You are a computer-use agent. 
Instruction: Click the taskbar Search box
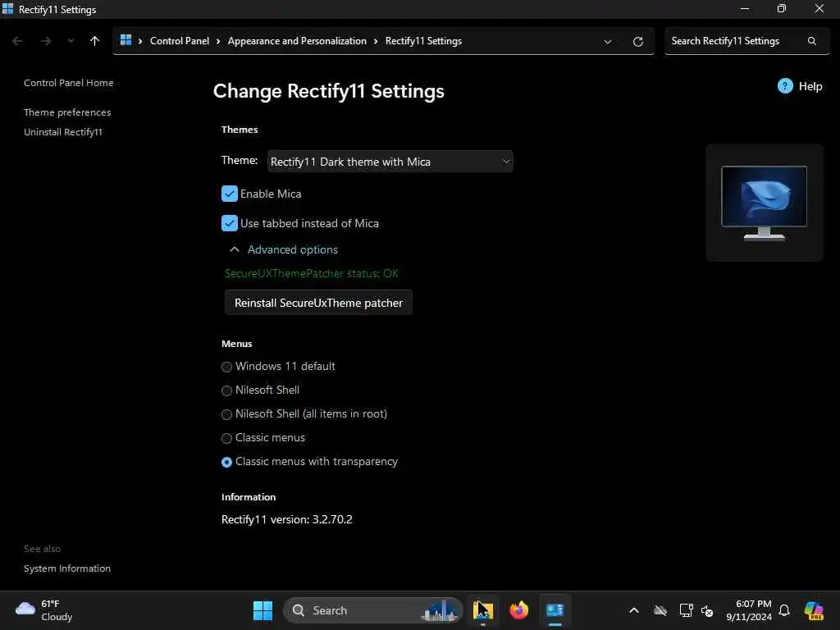point(373,610)
